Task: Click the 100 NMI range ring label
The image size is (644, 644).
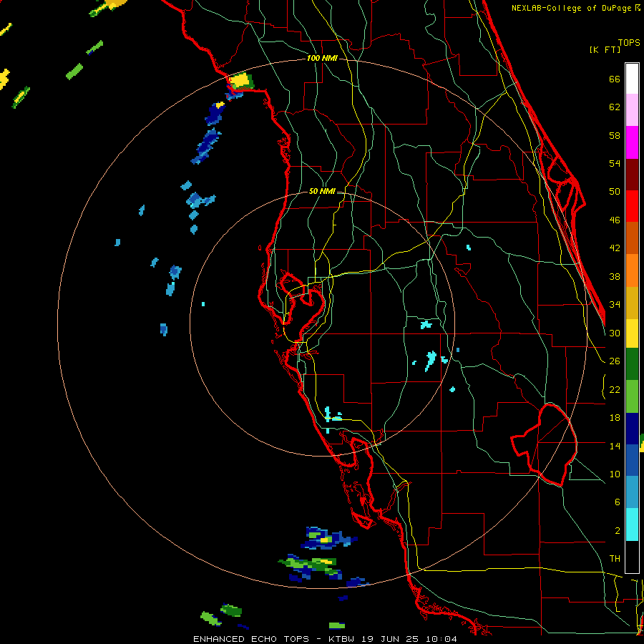Action: [322, 58]
